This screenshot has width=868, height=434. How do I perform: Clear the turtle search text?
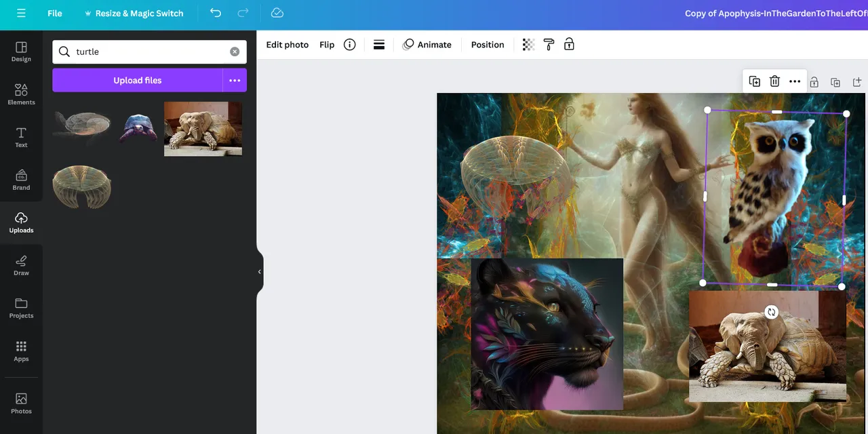pyautogui.click(x=235, y=52)
